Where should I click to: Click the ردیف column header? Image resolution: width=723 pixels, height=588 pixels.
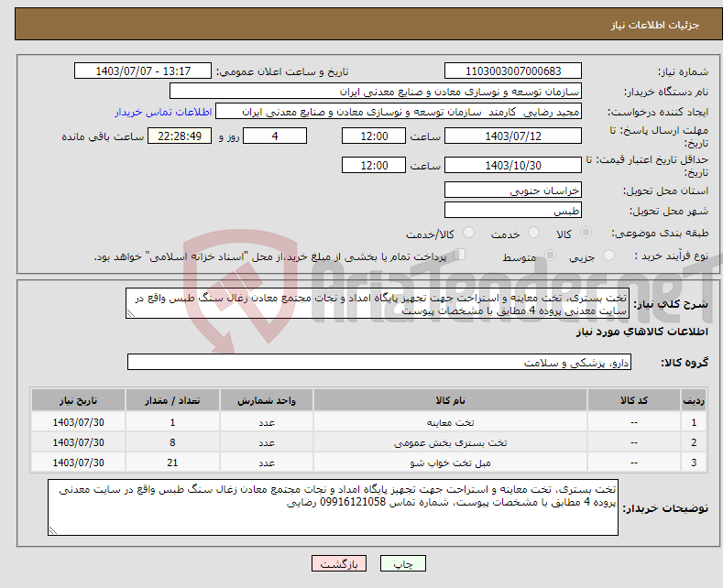694,400
